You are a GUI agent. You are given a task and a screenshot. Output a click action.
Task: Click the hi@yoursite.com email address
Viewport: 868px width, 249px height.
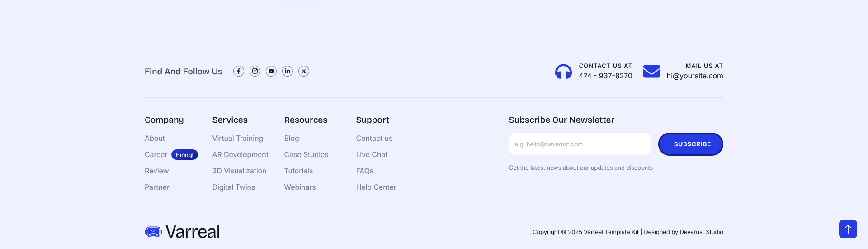[x=694, y=76]
